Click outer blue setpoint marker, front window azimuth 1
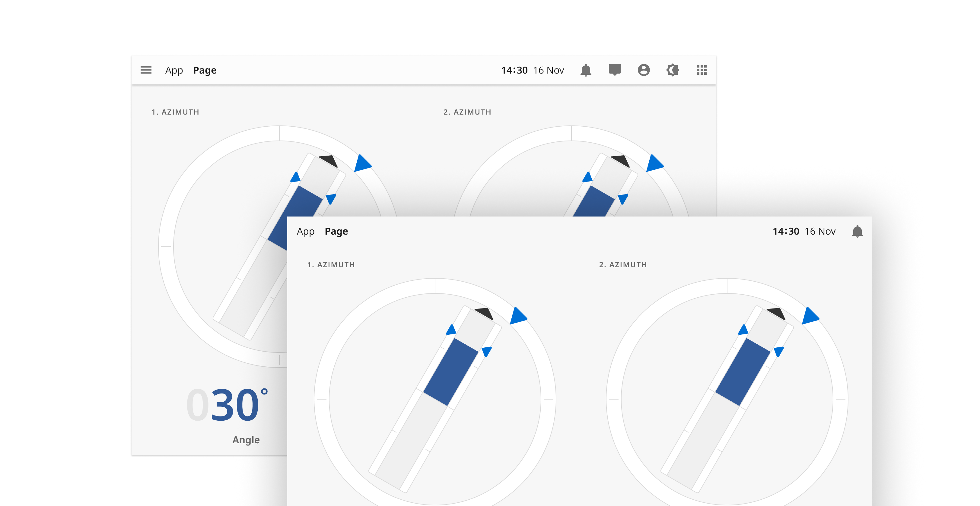The height and width of the screenshot is (506, 980). pyautogui.click(x=517, y=316)
